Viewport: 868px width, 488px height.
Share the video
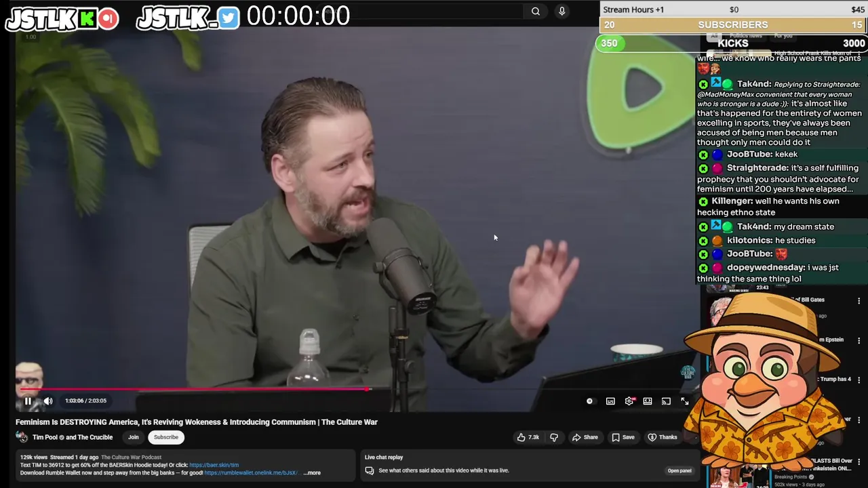585,437
